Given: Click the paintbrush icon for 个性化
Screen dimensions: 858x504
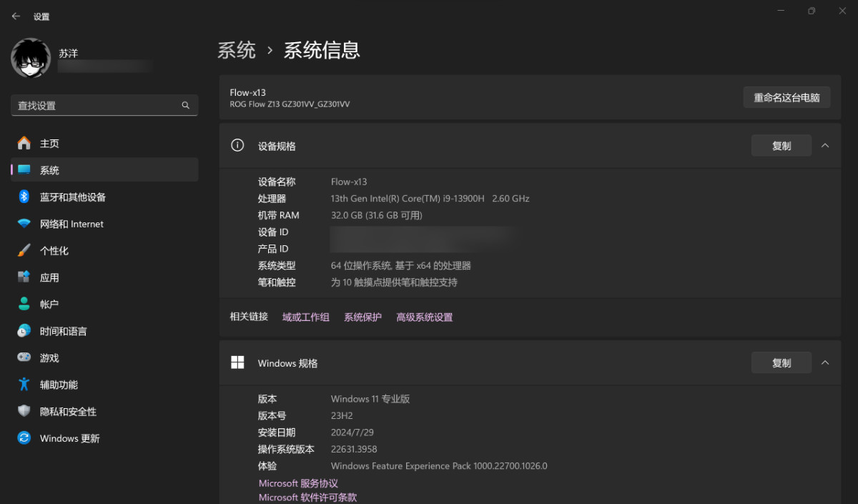Looking at the screenshot, I should click(x=24, y=250).
